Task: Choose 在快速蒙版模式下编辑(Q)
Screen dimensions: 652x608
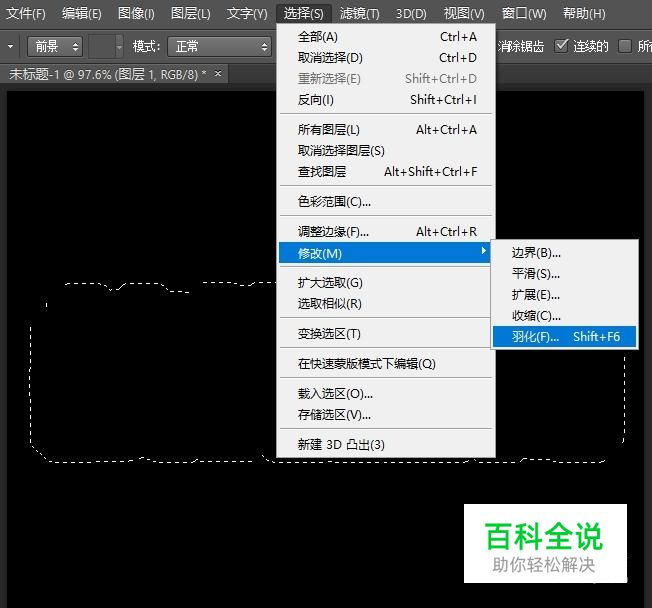Action: coord(387,364)
